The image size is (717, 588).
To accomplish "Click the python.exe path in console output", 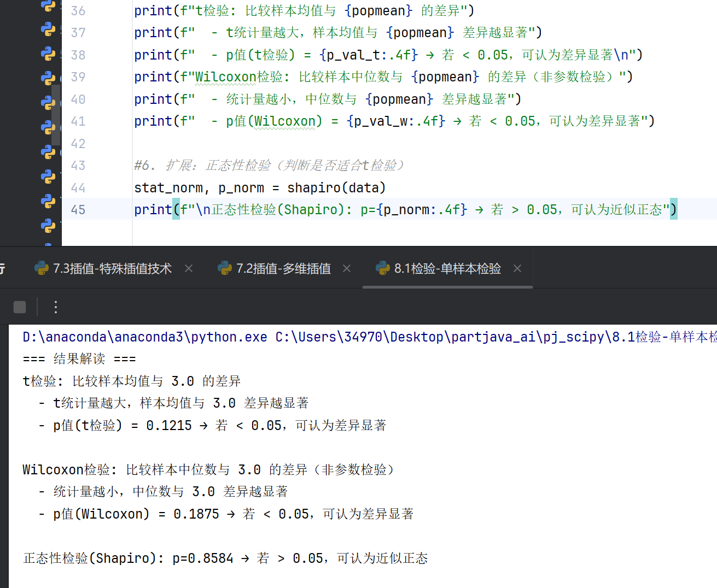I will 145,337.
